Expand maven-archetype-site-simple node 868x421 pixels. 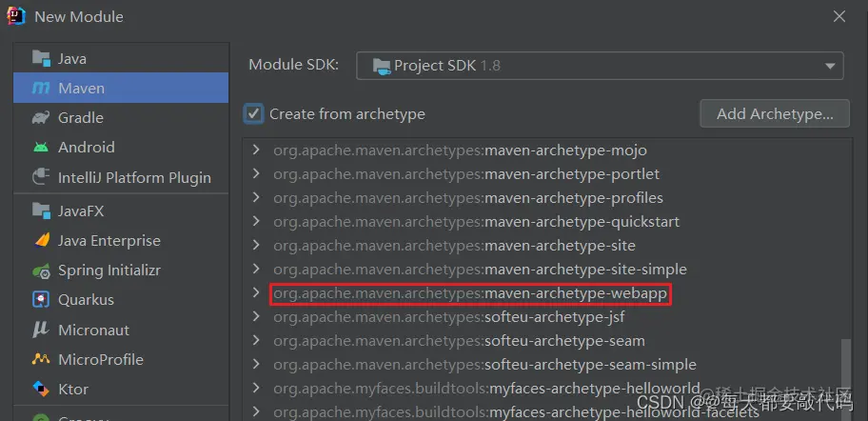click(255, 269)
